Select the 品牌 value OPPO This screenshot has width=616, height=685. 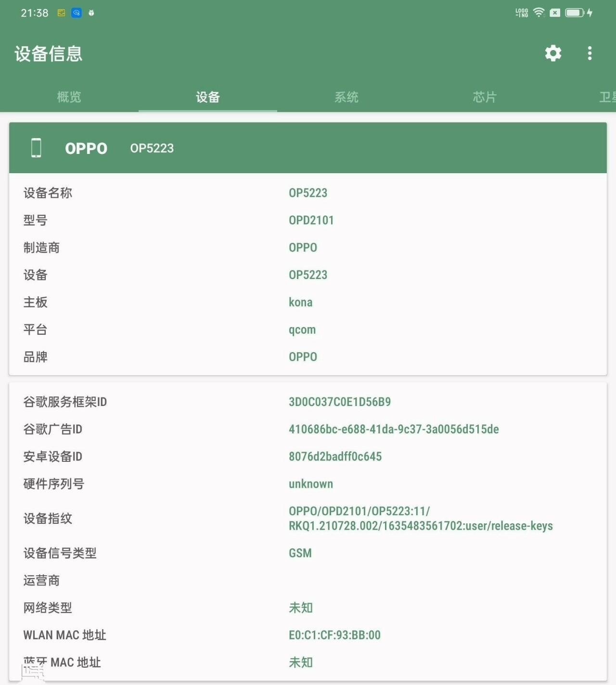(x=303, y=357)
